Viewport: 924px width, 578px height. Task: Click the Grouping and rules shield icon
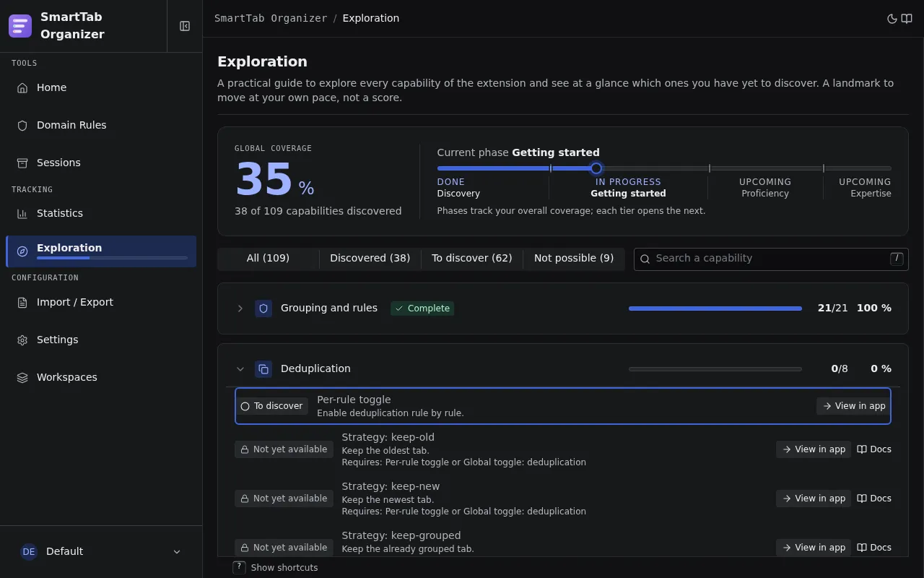[263, 309]
